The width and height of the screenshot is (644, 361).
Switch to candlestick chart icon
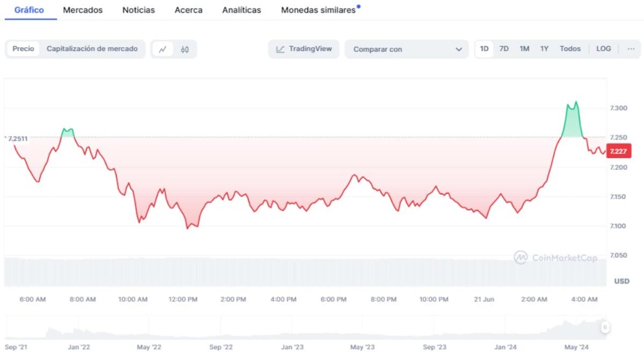(x=185, y=49)
